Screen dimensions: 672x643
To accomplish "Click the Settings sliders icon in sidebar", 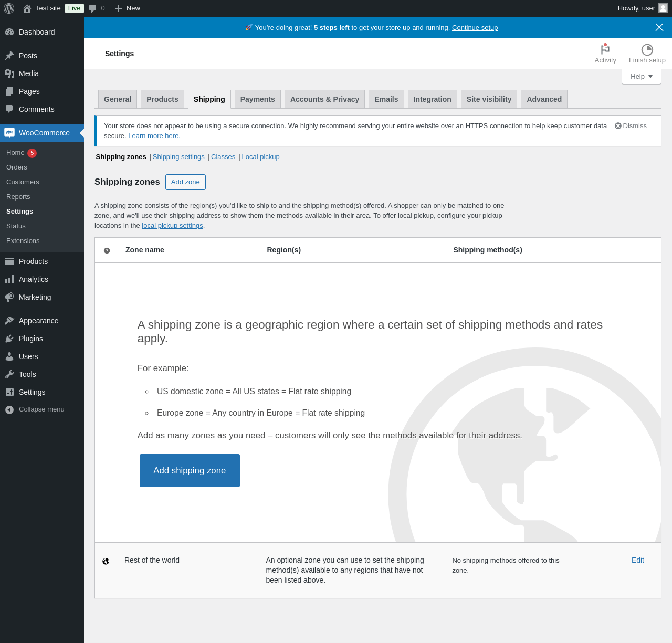I will click(x=9, y=392).
